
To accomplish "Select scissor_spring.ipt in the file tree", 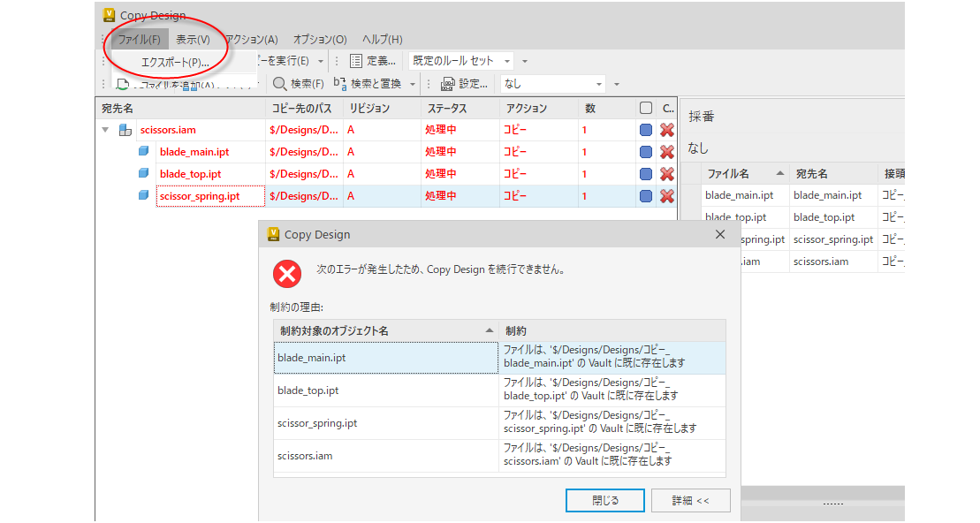I will coord(200,195).
